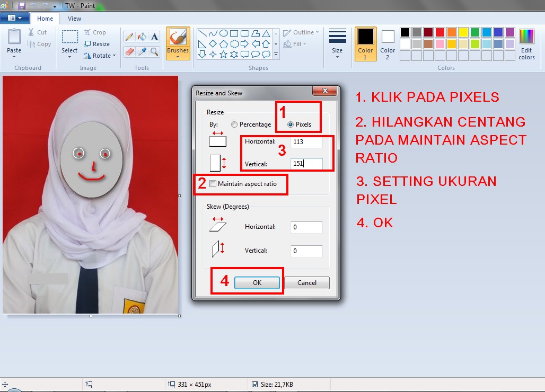Click the Select rectangle icon
The height and width of the screenshot is (392, 545).
tap(69, 37)
